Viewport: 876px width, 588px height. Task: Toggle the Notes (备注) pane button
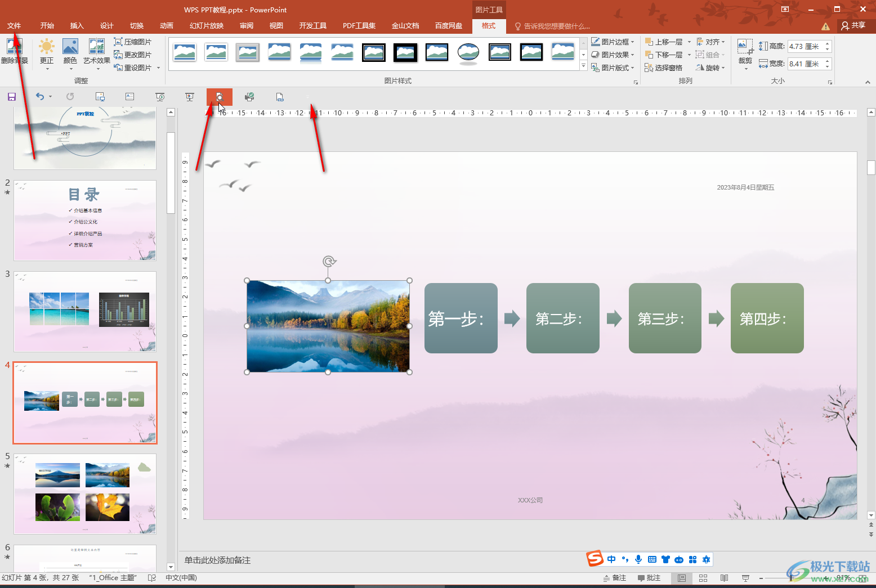615,578
